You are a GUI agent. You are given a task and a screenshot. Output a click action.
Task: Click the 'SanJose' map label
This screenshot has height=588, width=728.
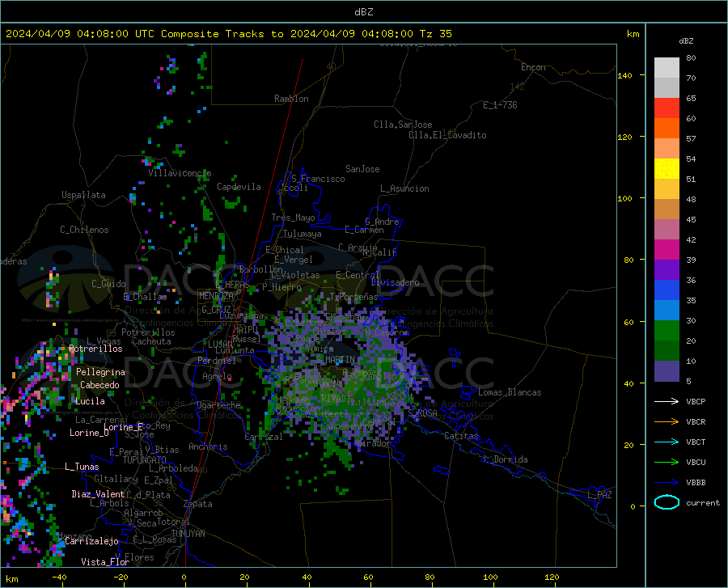(x=362, y=169)
